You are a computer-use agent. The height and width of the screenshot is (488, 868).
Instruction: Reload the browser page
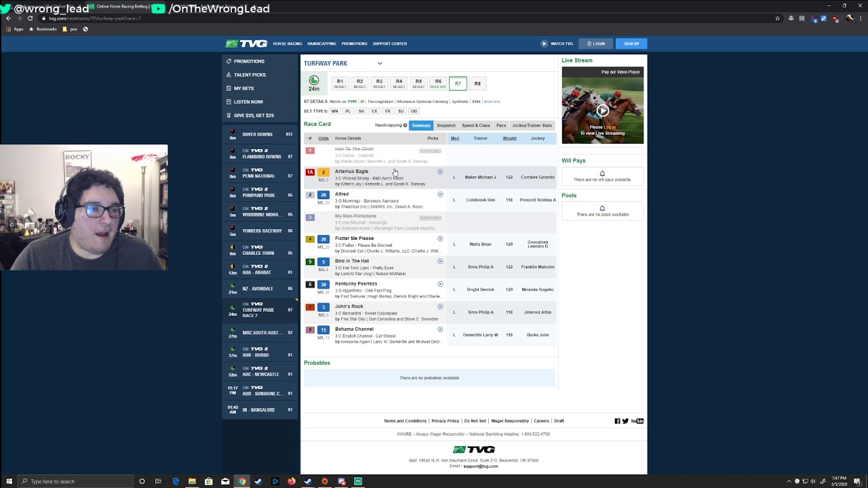click(x=30, y=18)
